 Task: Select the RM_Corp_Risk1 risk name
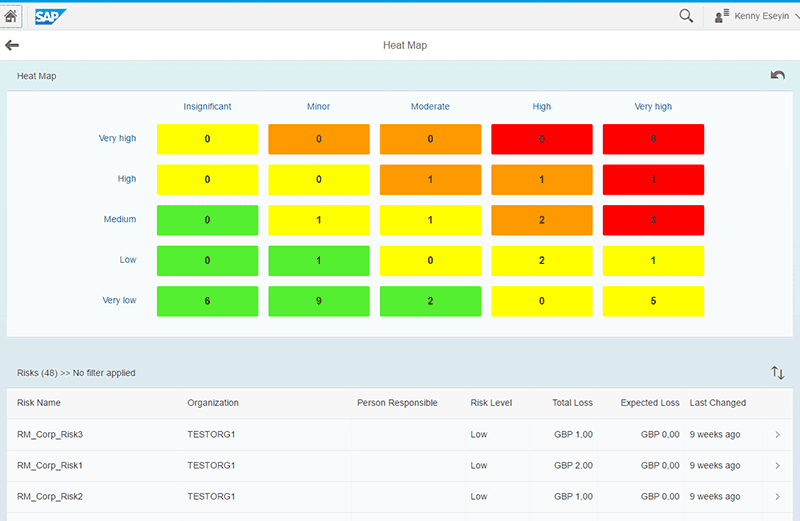[50, 466]
